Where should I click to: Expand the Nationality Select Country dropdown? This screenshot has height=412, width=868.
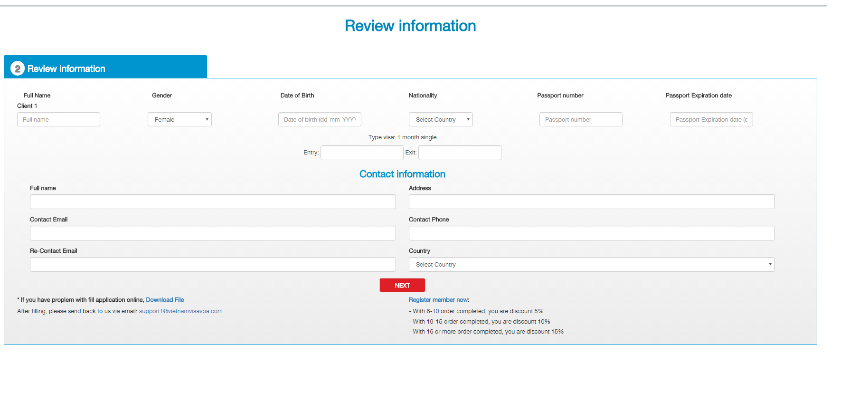(441, 120)
